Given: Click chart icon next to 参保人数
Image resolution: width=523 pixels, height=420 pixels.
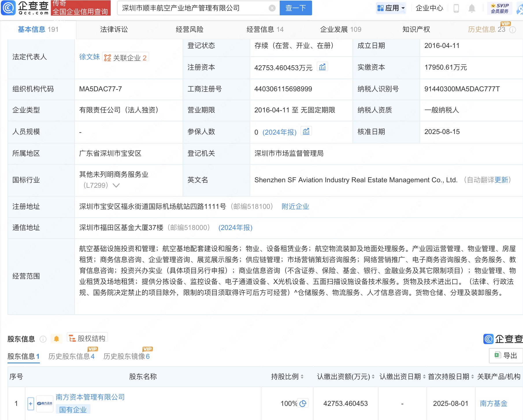Looking at the screenshot, I should pos(306,131).
